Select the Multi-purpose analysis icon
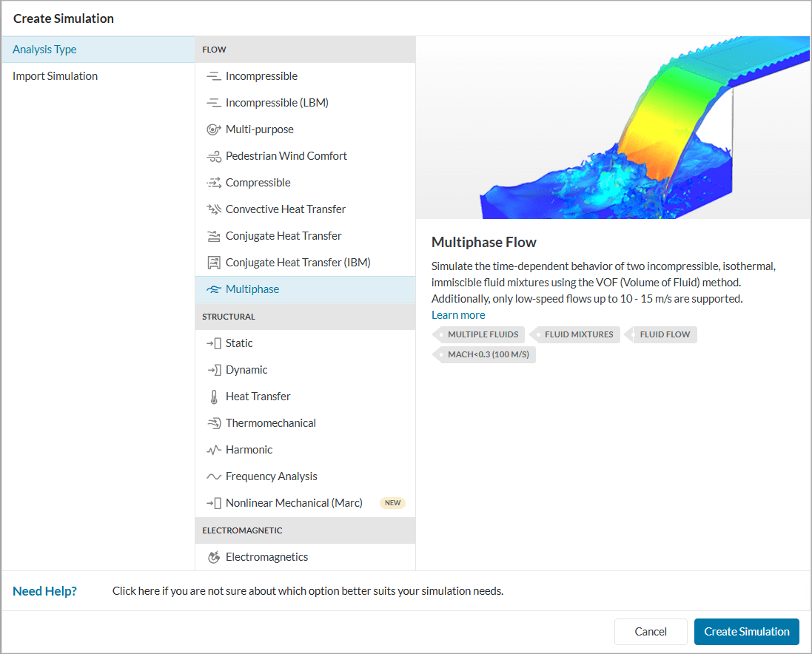Viewport: 812px width, 654px height. 214,129
